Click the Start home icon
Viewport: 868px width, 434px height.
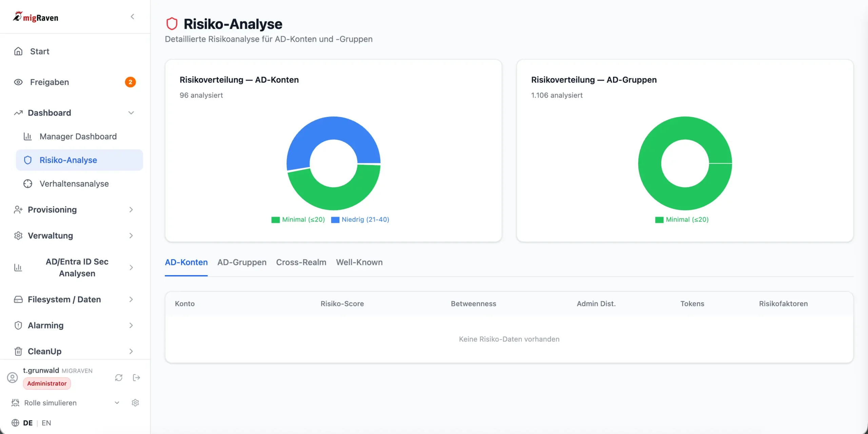tap(18, 51)
